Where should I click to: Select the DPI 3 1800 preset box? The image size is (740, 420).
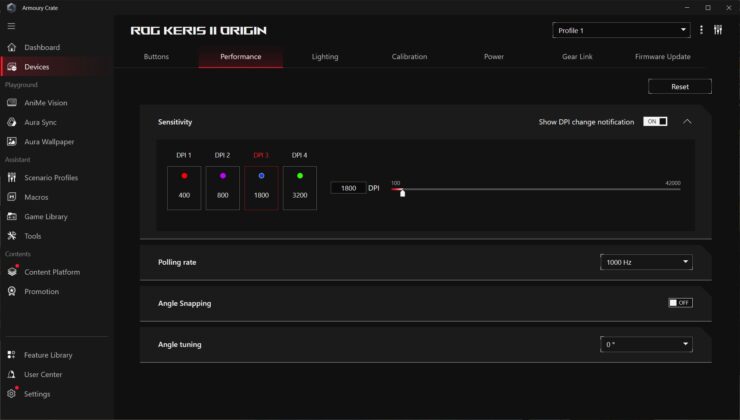[x=261, y=188]
